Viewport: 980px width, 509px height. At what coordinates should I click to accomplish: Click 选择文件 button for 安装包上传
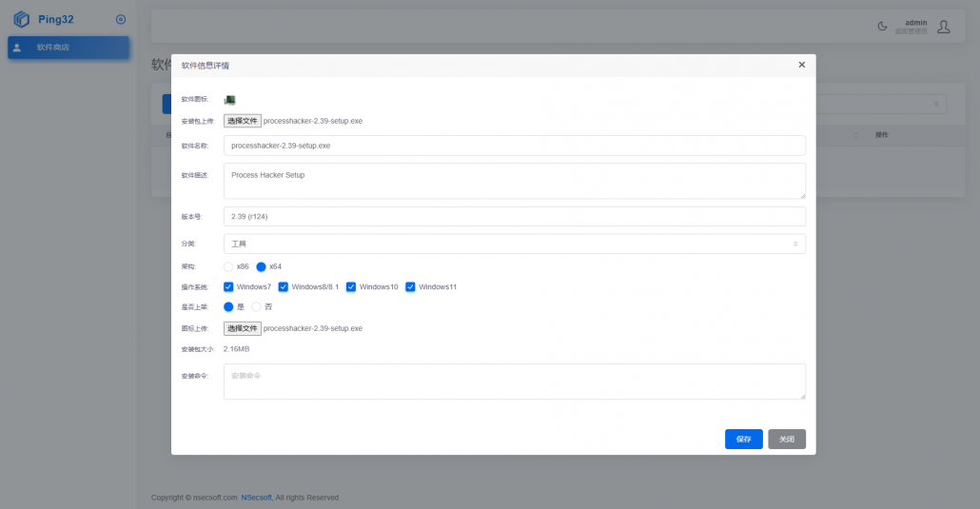pyautogui.click(x=243, y=121)
